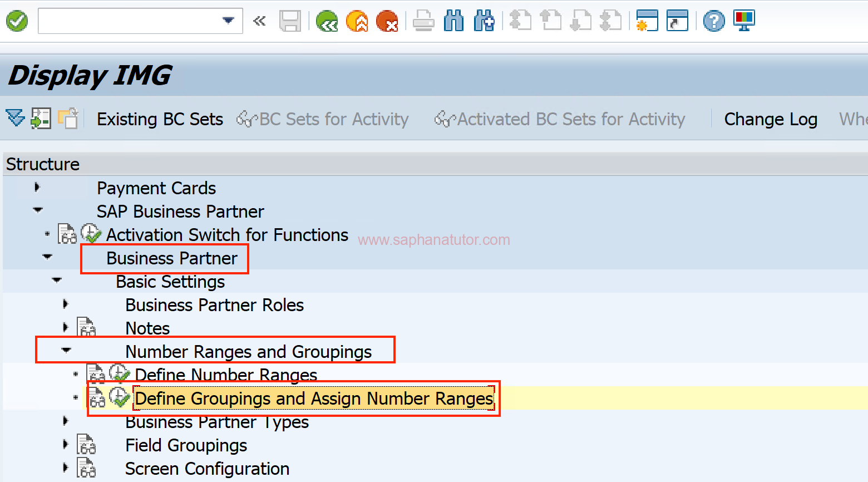This screenshot has width=868, height=482.
Task: Collapse the SAP Business Partner node
Action: pos(38,210)
